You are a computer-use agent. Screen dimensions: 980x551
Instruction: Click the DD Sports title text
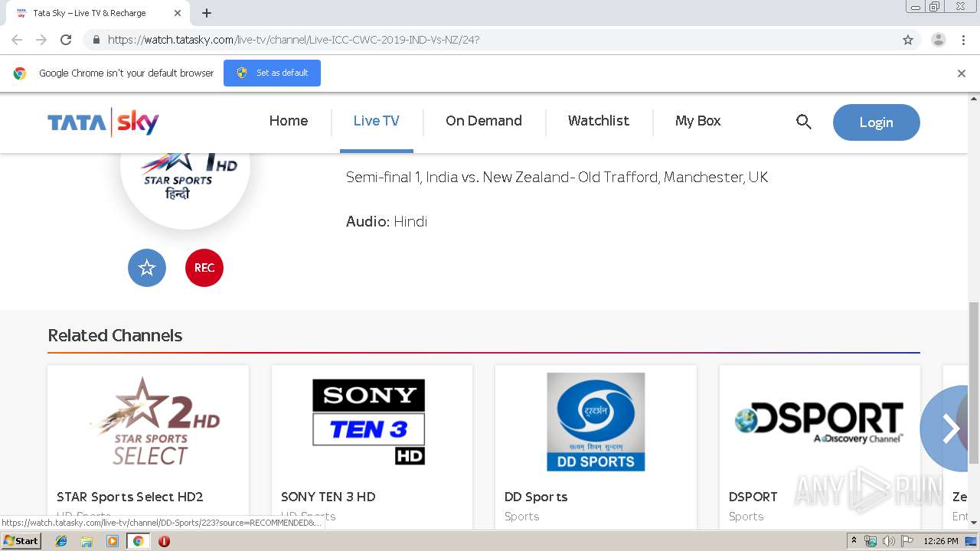click(x=536, y=497)
